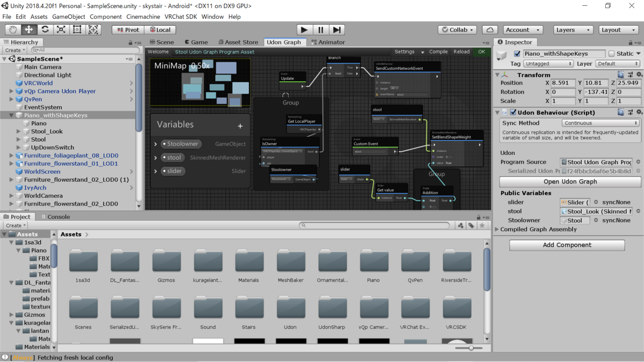Open Transform component gear settings

click(x=639, y=75)
